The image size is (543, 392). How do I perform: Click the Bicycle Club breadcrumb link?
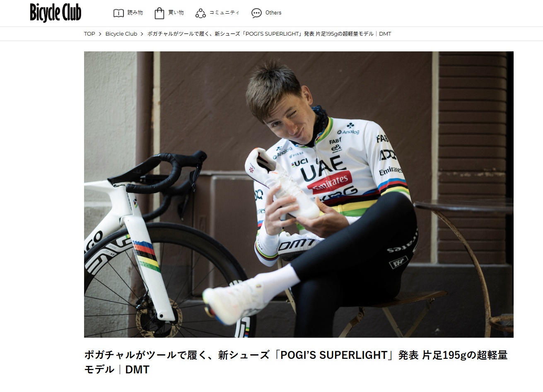click(x=121, y=34)
